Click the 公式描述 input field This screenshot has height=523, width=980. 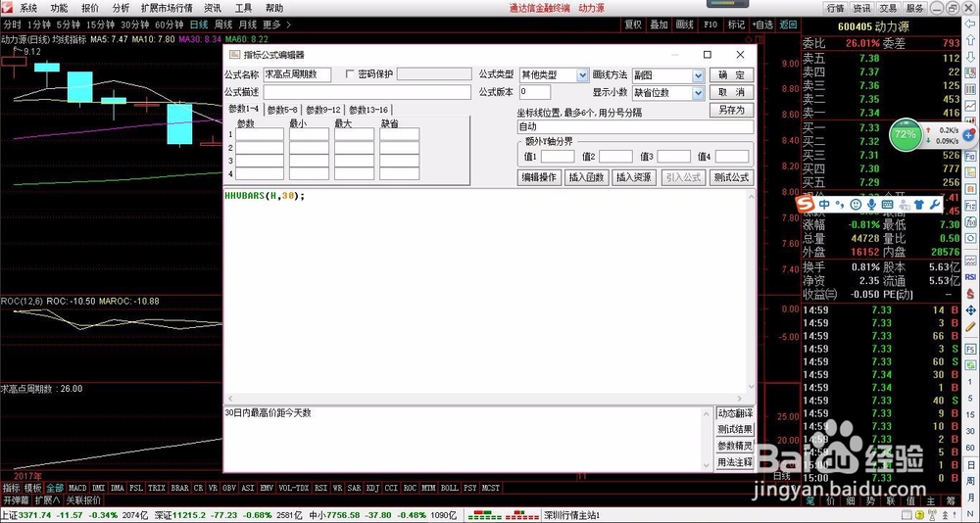[x=367, y=92]
